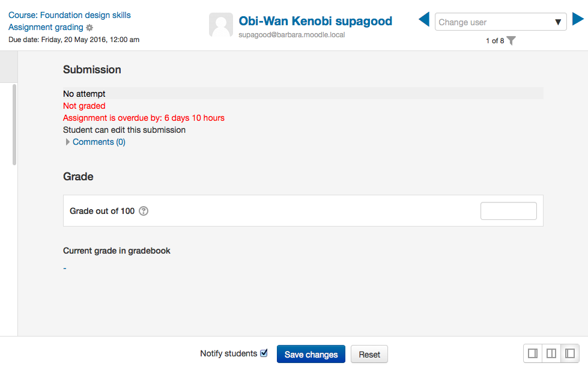Toggle the Notify students checkbox

tap(264, 353)
